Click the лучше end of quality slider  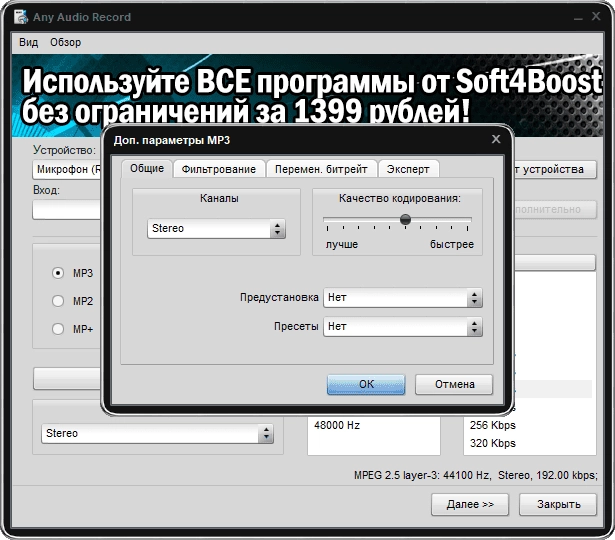tap(342, 244)
